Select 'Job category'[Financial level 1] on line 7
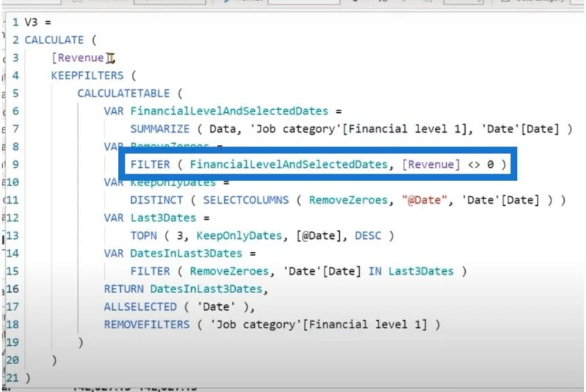Image resolution: width=586 pixels, height=392 pixels. click(x=359, y=129)
